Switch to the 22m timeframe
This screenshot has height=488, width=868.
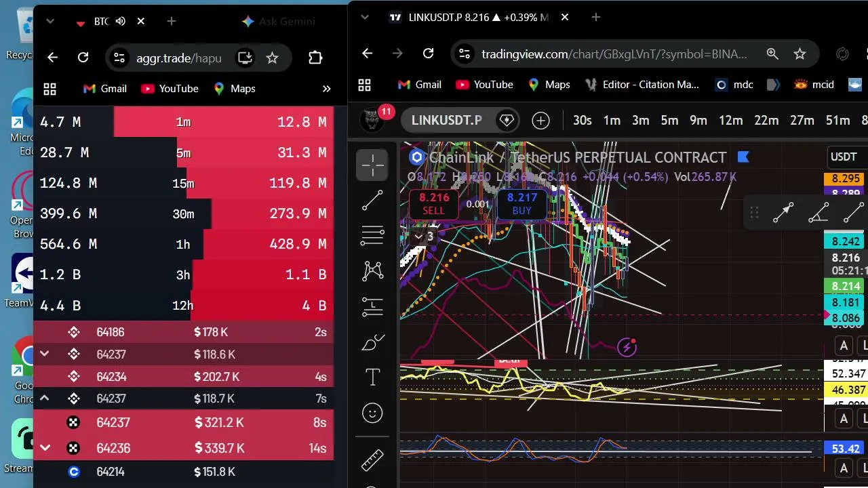pyautogui.click(x=766, y=121)
